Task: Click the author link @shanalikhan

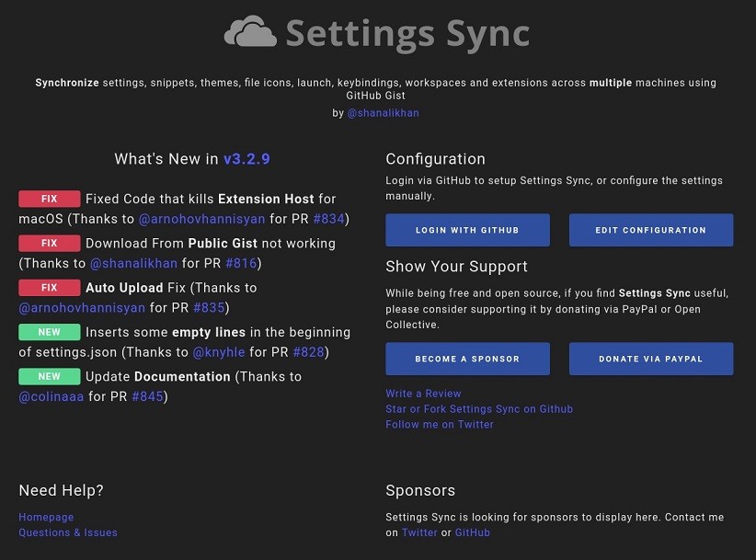Action: 384,112
